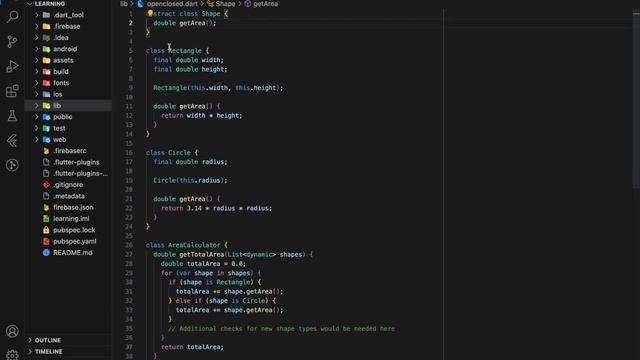
Task: Click the lightbulb code action icon
Action: pos(150,13)
